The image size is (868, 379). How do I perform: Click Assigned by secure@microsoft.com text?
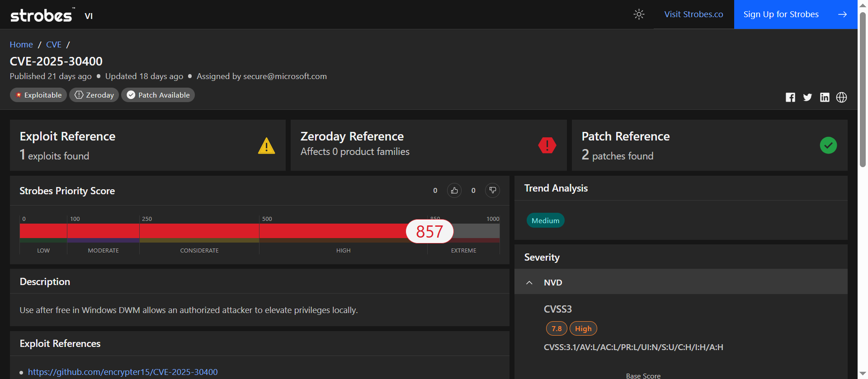click(262, 76)
